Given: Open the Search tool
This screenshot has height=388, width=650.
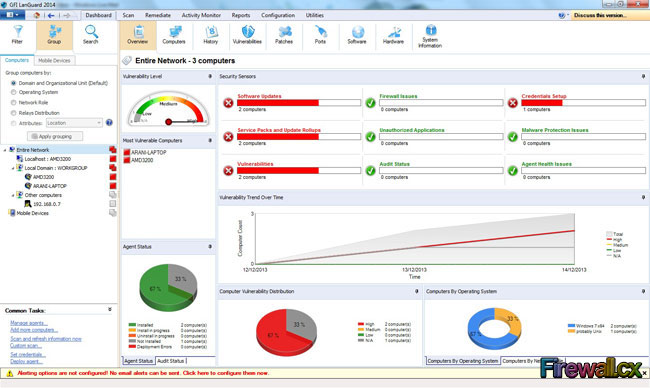Looking at the screenshot, I should click(91, 35).
